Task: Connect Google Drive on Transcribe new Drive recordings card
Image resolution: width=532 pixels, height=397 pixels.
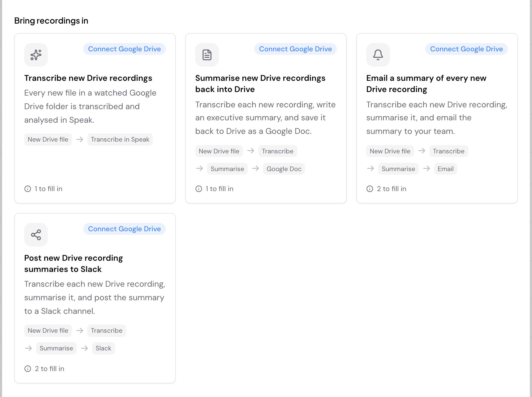Action: [124, 49]
